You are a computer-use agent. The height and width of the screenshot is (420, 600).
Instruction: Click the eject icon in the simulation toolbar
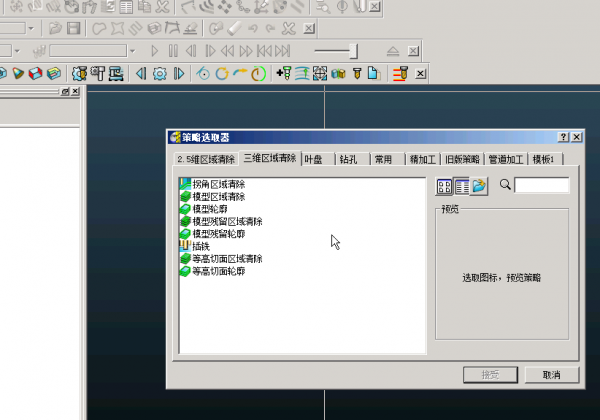[393, 50]
